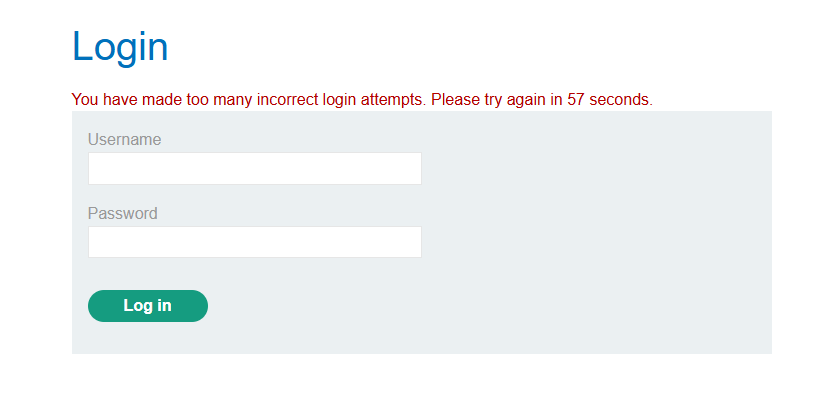Place cursor in the empty Username box

pos(254,169)
